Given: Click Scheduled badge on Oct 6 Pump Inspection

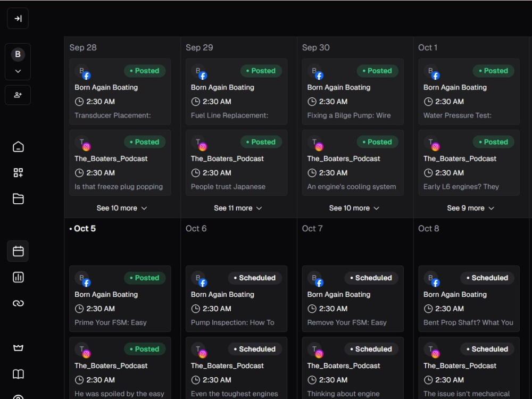Looking at the screenshot, I should pos(255,278).
